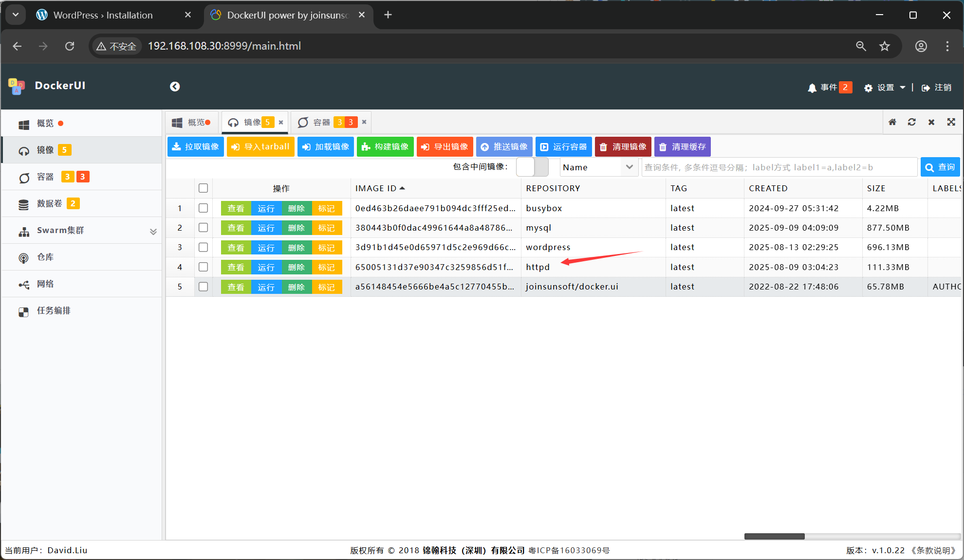
Task: Toggle fullscreen with the expand icon
Action: [951, 122]
